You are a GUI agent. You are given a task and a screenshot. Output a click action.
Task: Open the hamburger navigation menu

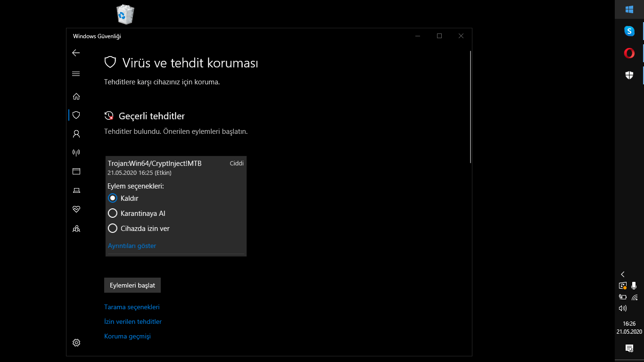coord(76,74)
